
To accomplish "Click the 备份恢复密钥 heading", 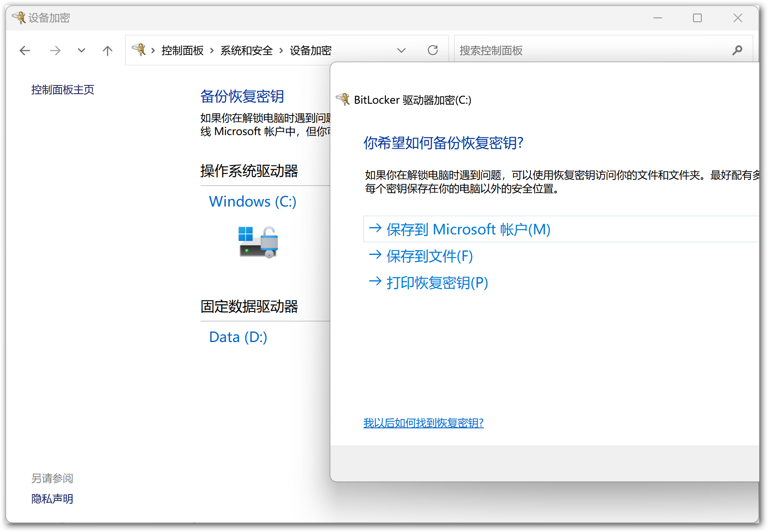I will 242,96.
